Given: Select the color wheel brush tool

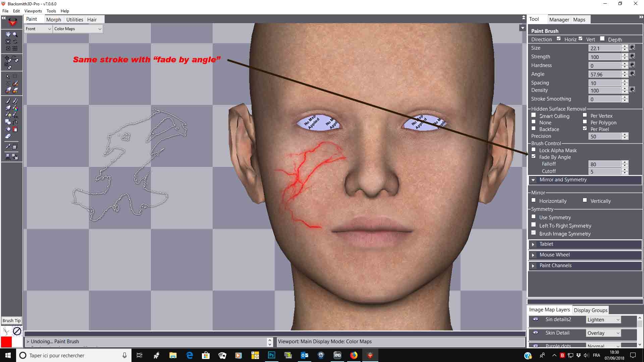Looking at the screenshot, I should click(x=15, y=108).
